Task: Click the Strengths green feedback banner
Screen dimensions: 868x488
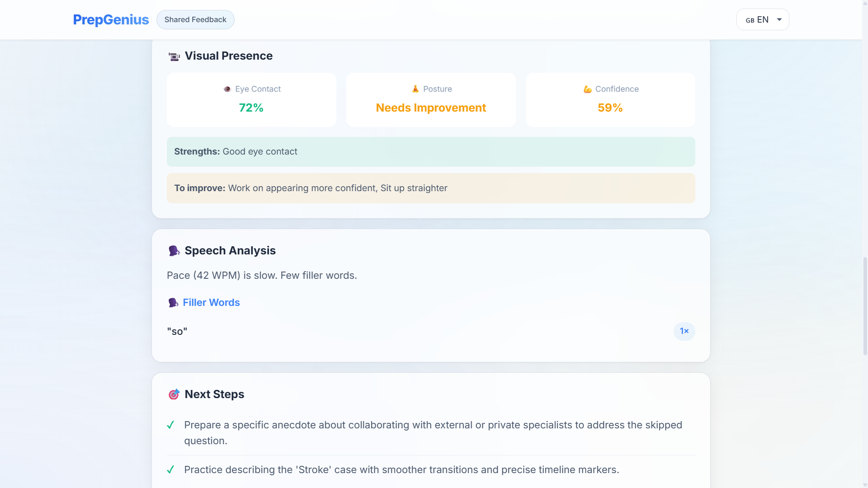Action: click(x=431, y=152)
